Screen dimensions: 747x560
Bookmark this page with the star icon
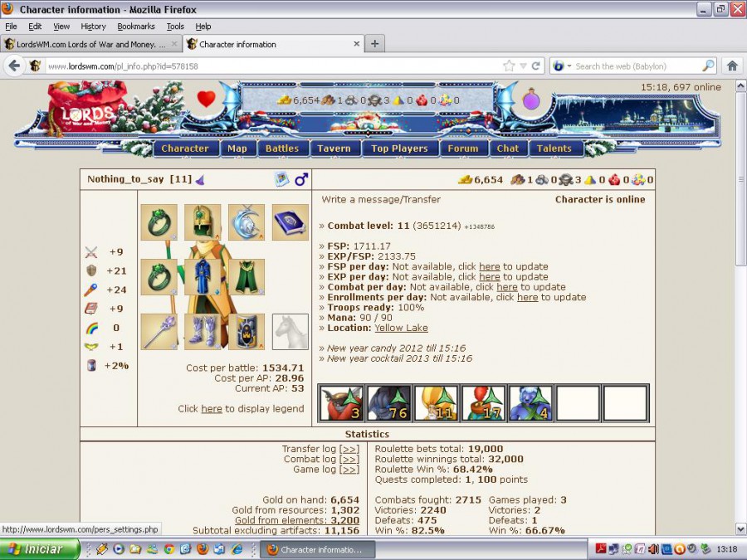point(510,66)
